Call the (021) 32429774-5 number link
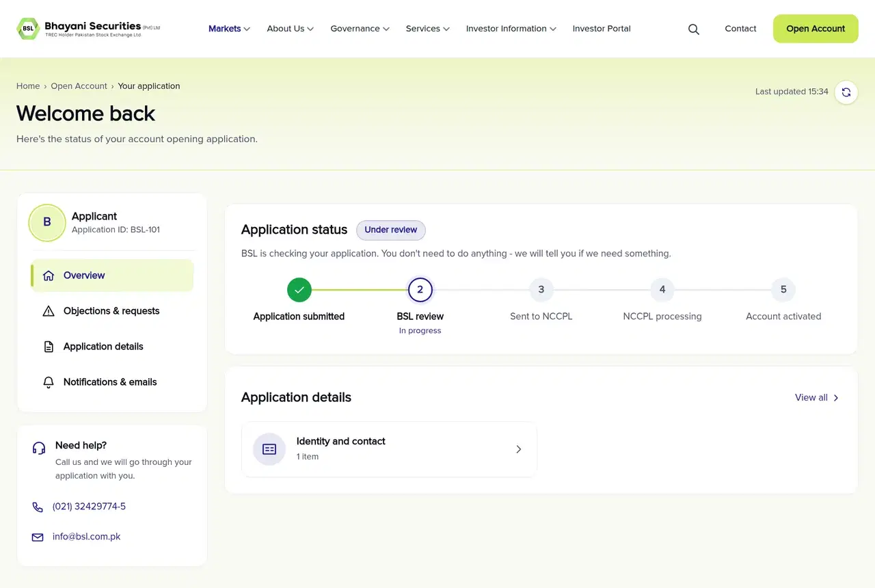The width and height of the screenshot is (875, 588). tap(89, 507)
